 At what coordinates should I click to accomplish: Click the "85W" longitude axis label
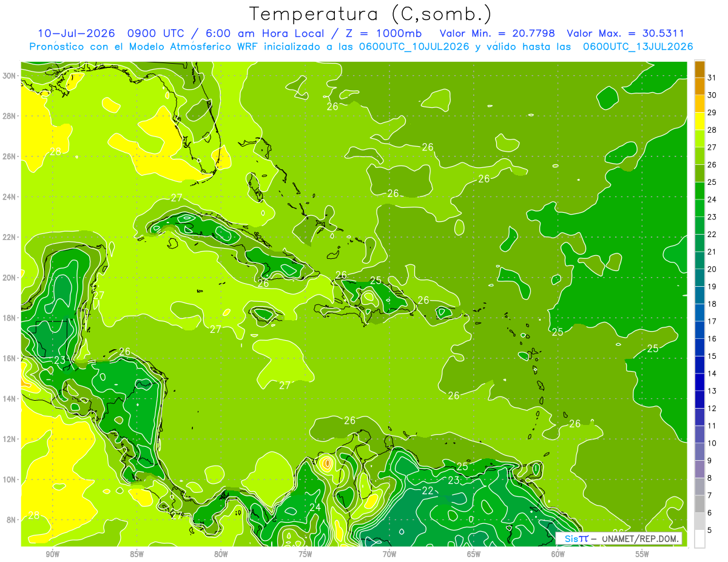point(136,554)
